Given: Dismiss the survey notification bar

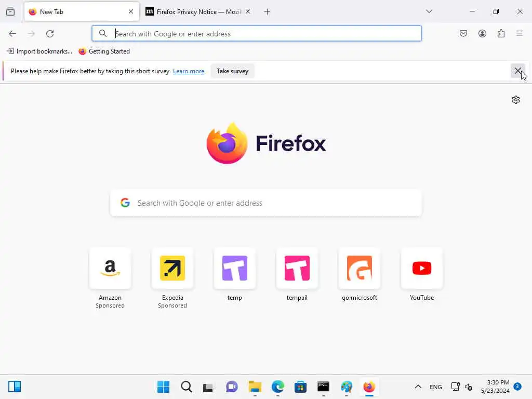Looking at the screenshot, I should 518,71.
